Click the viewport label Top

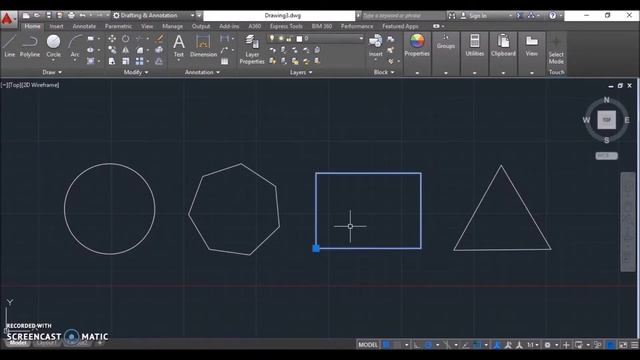click(x=14, y=85)
